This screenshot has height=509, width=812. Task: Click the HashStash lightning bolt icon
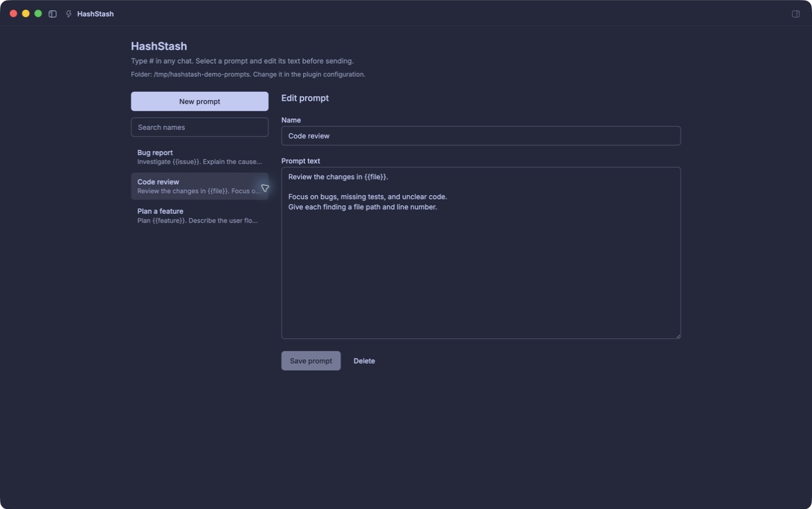click(x=68, y=14)
